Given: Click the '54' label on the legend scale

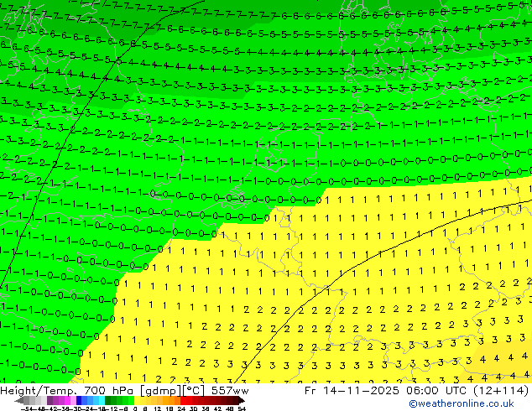Looking at the screenshot, I should [x=242, y=409].
